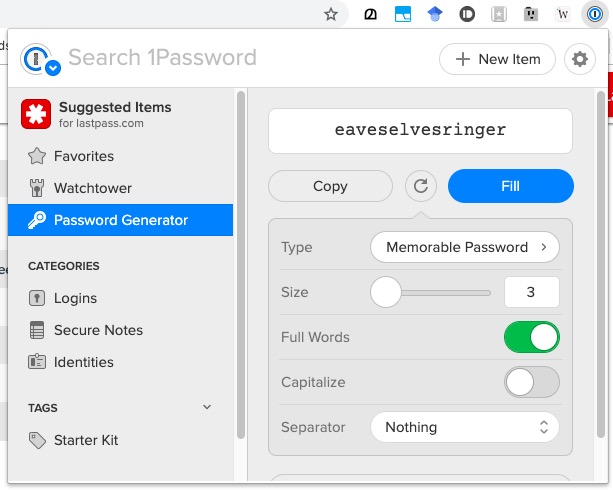Bookmark this page with the star icon
The image size is (613, 491).
(331, 14)
